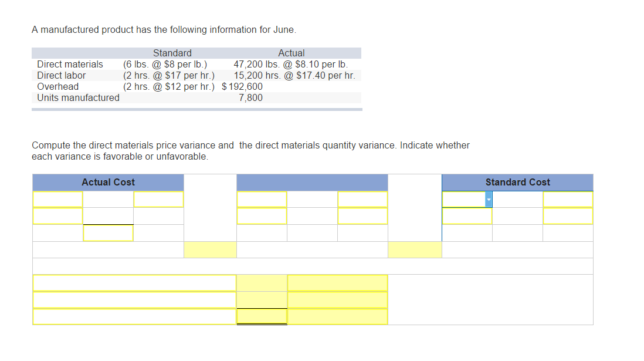The height and width of the screenshot is (361, 644).
Task: Select the shaded yellow cell before Standard Cost section
Action: [x=415, y=249]
